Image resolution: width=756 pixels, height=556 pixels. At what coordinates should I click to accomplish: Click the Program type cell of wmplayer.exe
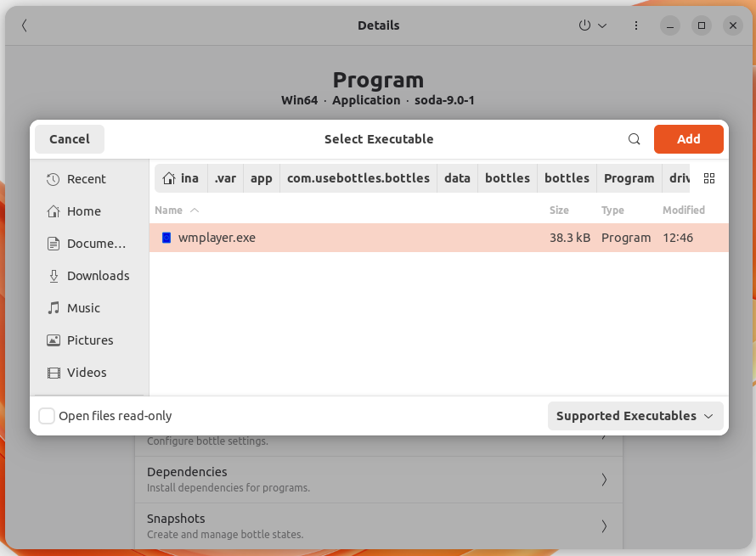(x=626, y=238)
